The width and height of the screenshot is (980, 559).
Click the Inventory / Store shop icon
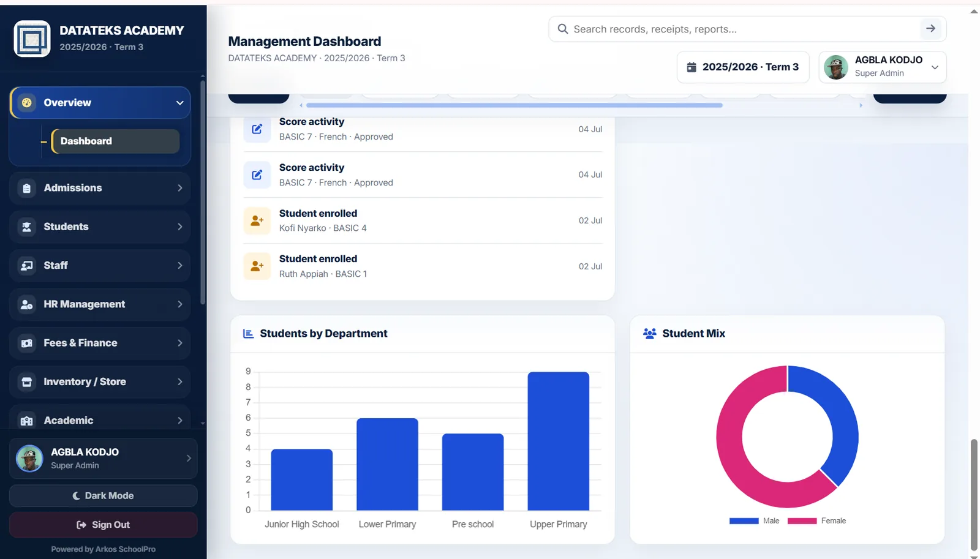click(x=27, y=382)
